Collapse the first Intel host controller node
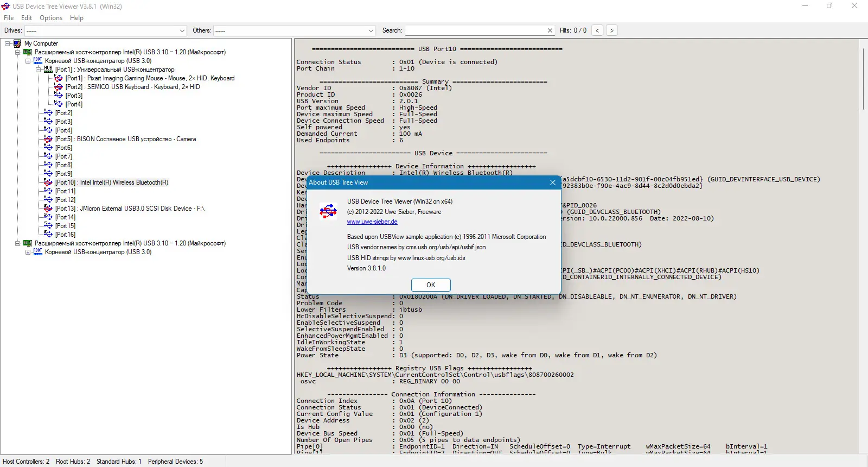Viewport: 868px width, 467px height. tap(18, 52)
